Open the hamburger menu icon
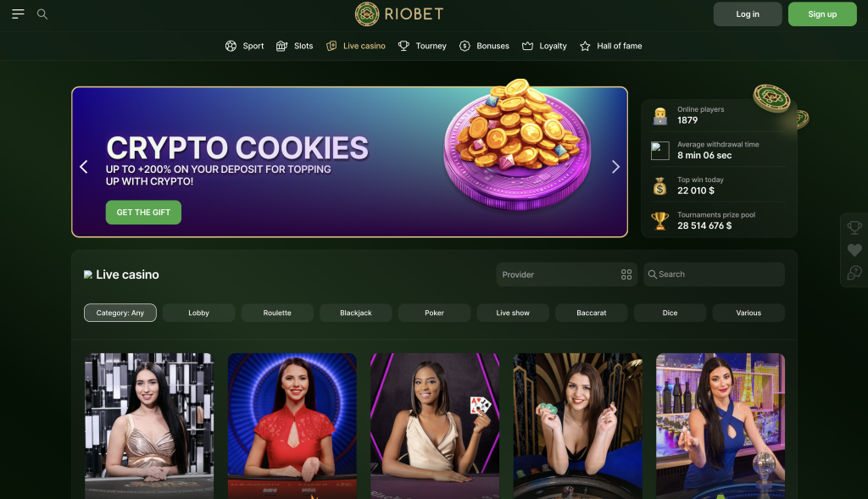The height and width of the screenshot is (499, 868). (x=19, y=14)
